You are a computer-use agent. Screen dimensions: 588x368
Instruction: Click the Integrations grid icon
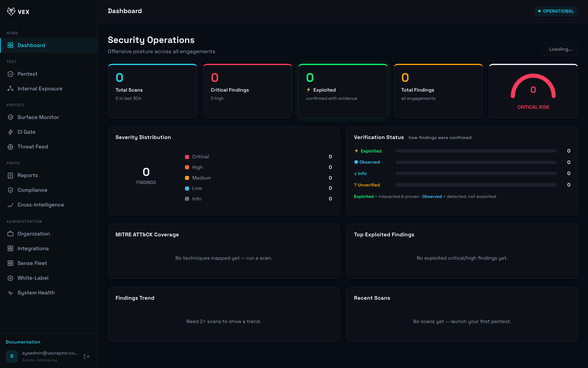pyautogui.click(x=10, y=248)
